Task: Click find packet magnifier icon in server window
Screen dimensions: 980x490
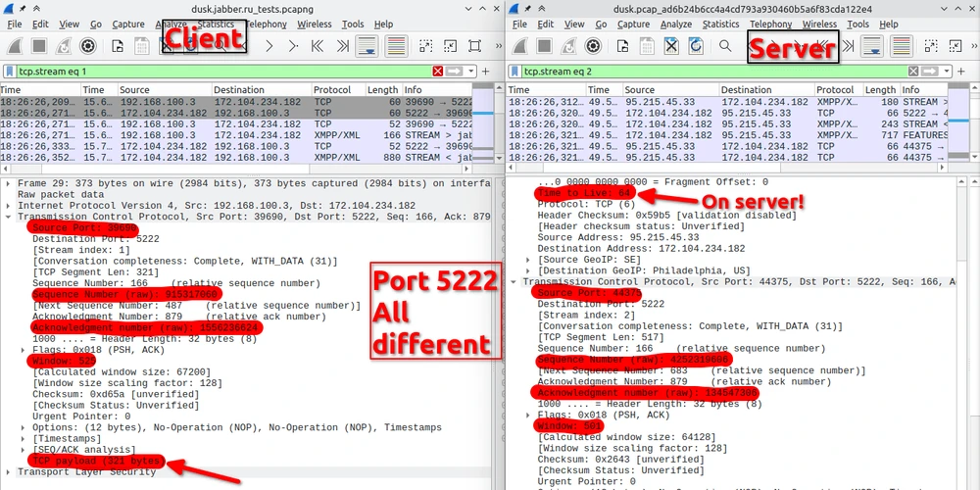Action: pyautogui.click(x=725, y=46)
